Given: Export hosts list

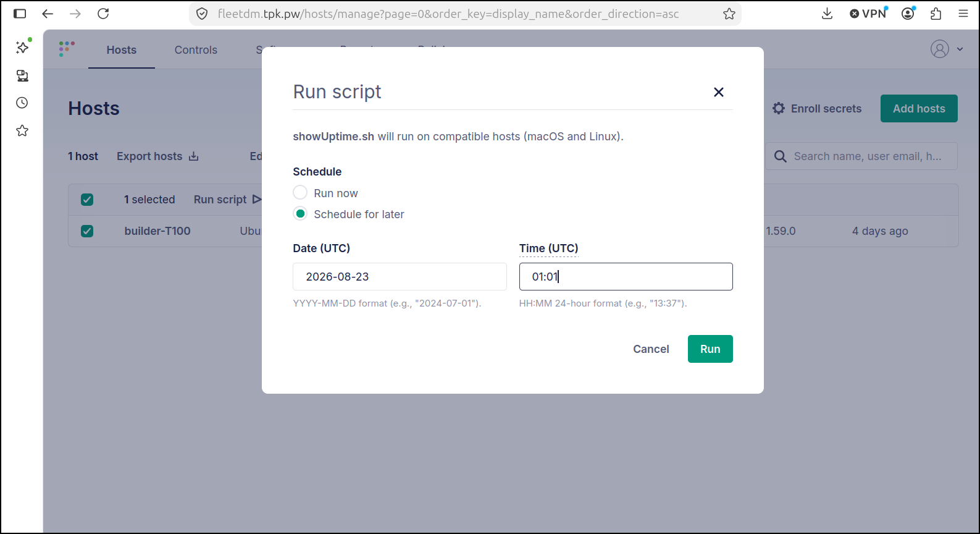Looking at the screenshot, I should tap(157, 156).
